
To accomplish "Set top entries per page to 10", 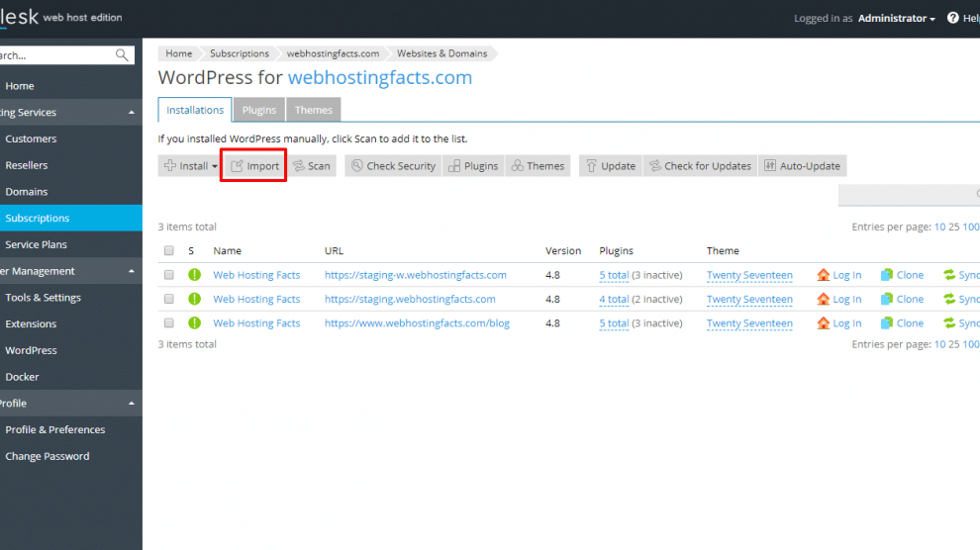I will pyautogui.click(x=939, y=227).
